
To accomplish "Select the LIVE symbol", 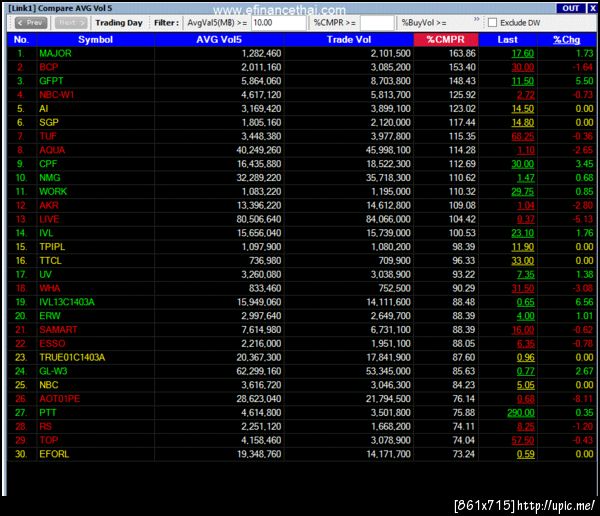I will pyautogui.click(x=49, y=219).
